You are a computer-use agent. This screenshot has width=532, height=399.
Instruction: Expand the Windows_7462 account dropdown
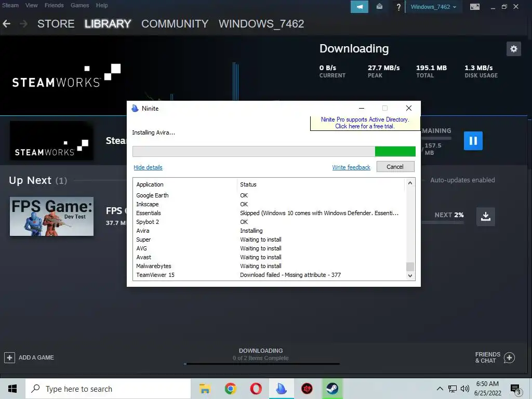pos(433,7)
